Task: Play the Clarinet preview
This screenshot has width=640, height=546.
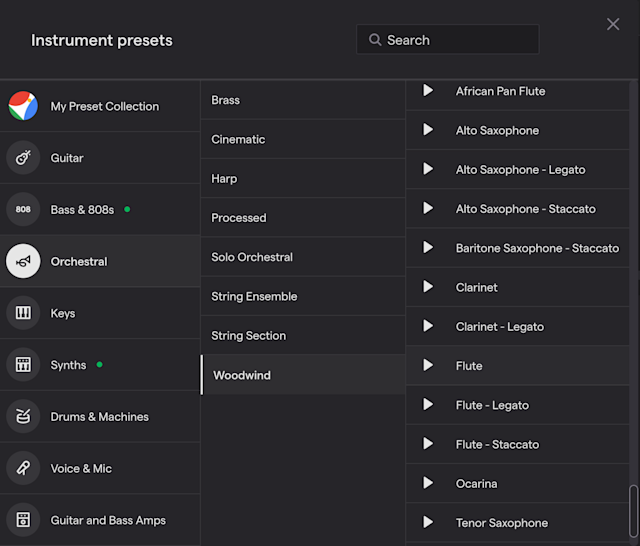Action: pos(428,286)
